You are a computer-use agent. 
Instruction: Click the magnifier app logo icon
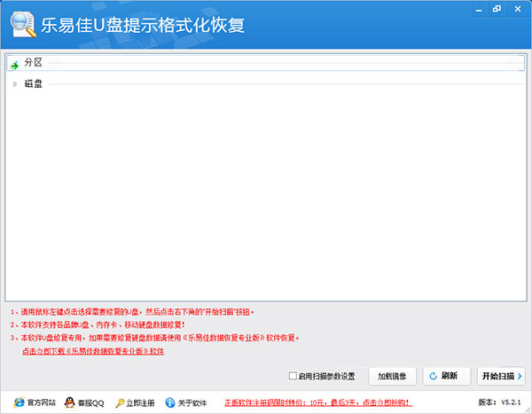point(23,25)
